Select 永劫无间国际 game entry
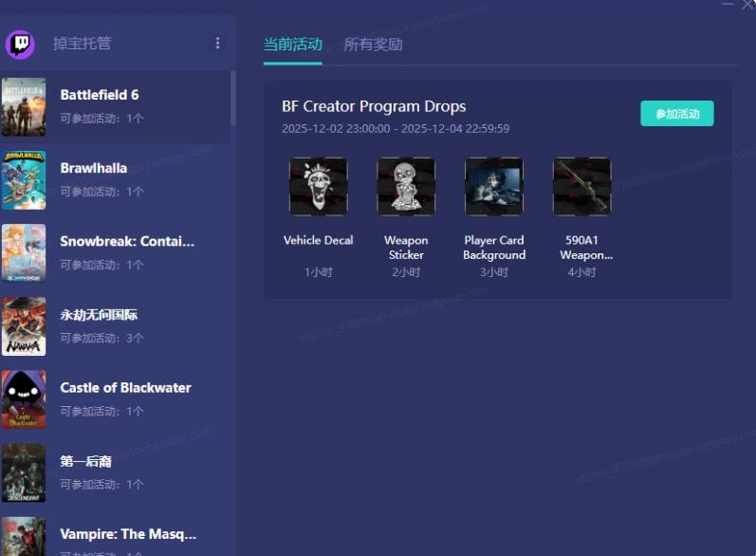The height and width of the screenshot is (556, 756). [x=115, y=326]
